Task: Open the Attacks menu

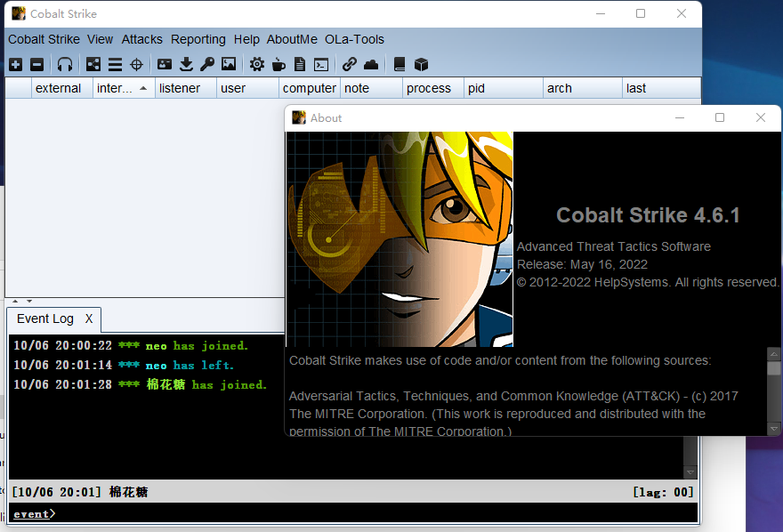Action: (141, 39)
